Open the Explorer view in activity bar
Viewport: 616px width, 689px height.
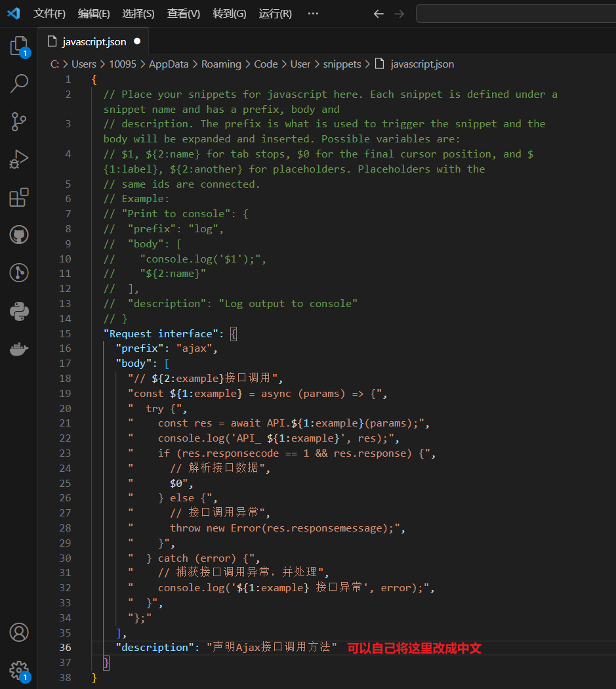(19, 46)
